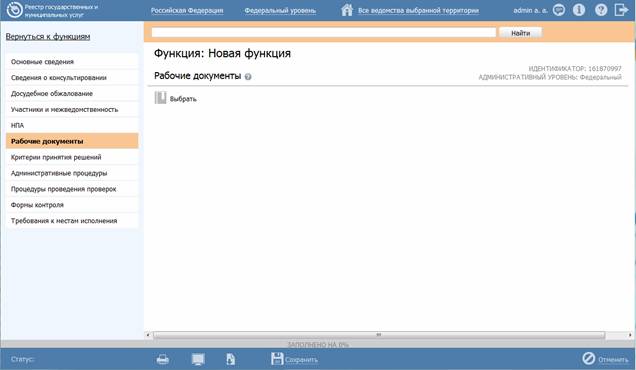Click the cancel circle icon at bottom right
This screenshot has height=370, width=636.
589,359
